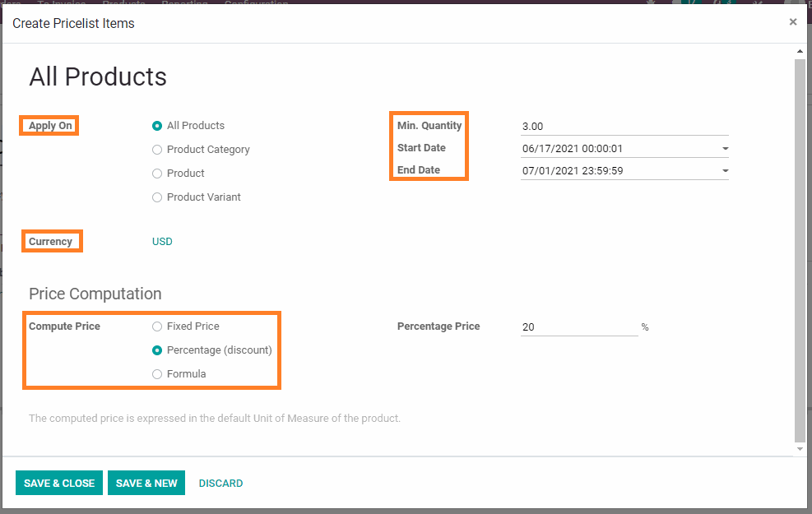Close the Create Pricelist Items dialog
812x514 pixels.
click(792, 22)
